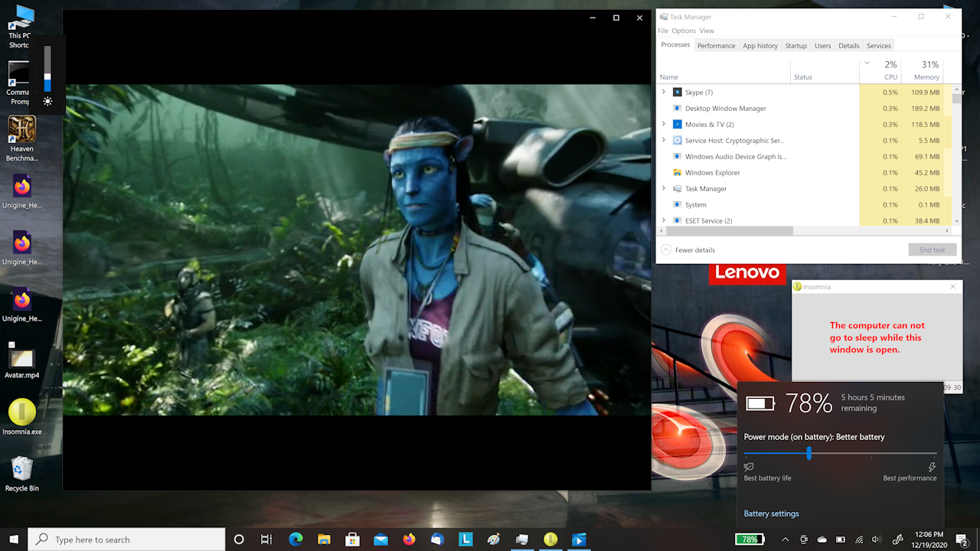Open Task View from the taskbar
The image size is (980, 551).
[266, 540]
